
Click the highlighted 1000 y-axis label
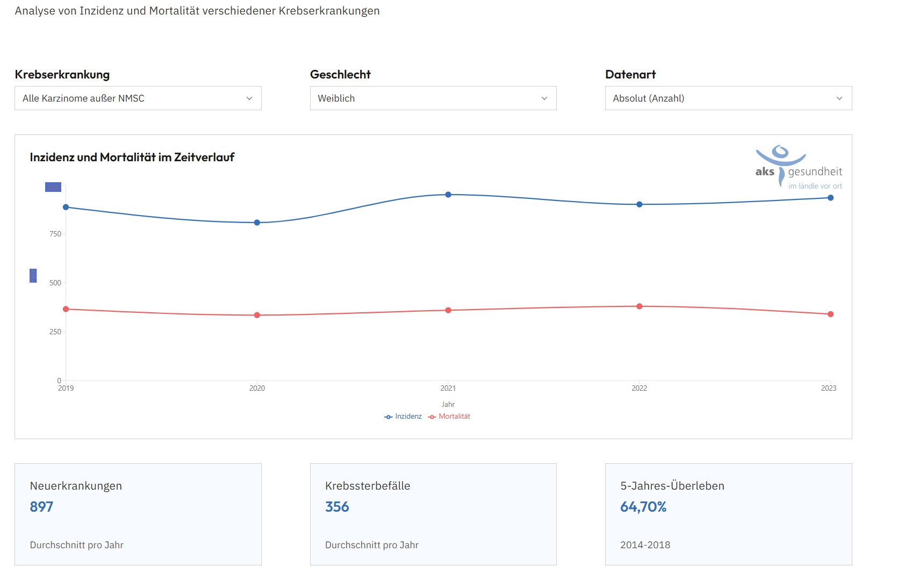point(53,187)
